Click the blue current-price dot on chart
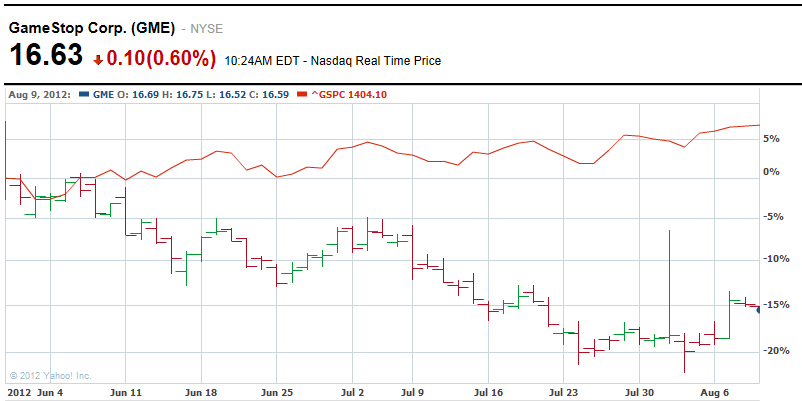This screenshot has width=802, height=401. click(x=759, y=309)
